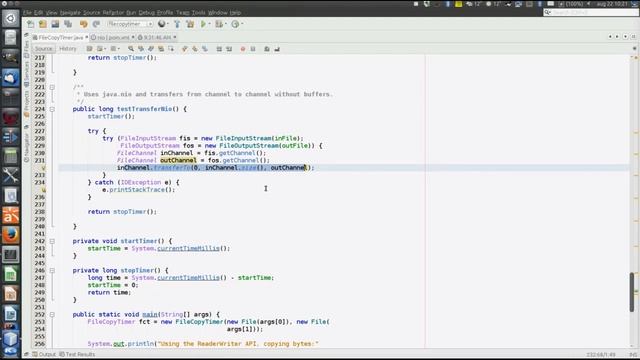Open the Tools menu

click(198, 13)
